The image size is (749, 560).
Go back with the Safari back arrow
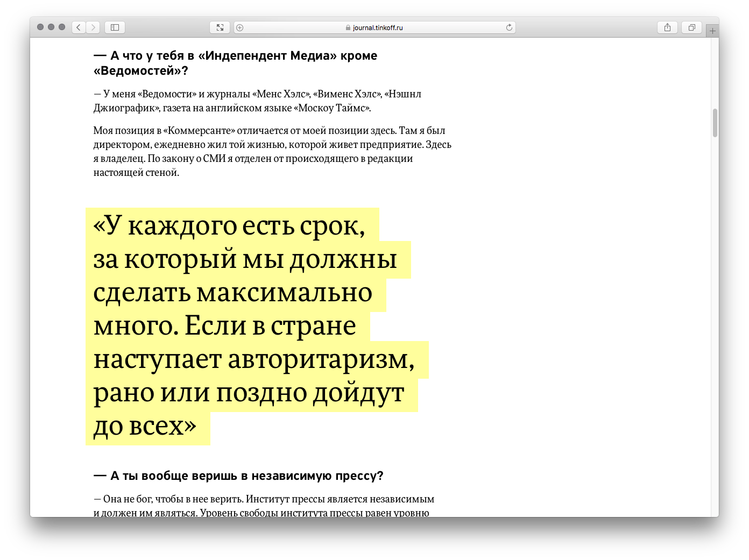(79, 27)
